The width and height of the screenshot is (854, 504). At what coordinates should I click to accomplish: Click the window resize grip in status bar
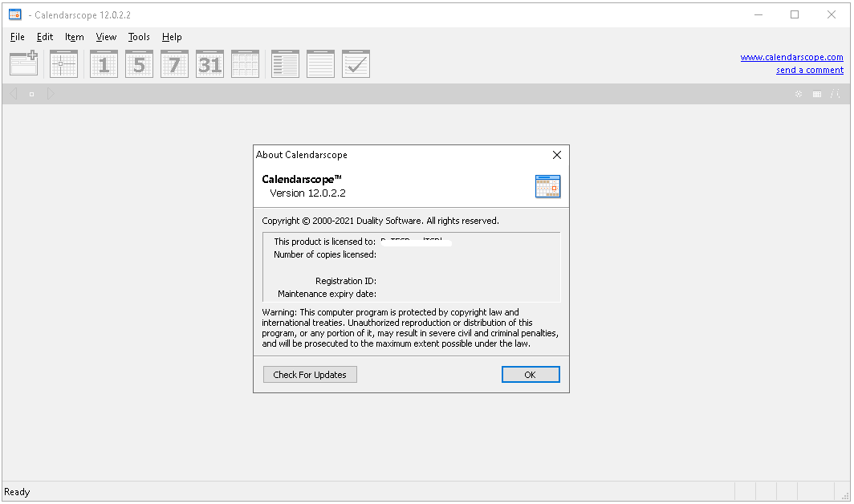tap(844, 495)
